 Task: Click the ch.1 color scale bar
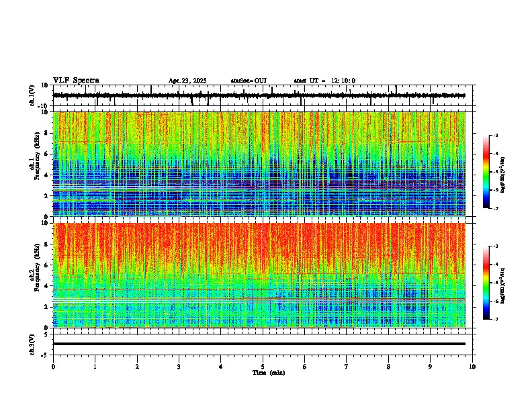coord(486,172)
